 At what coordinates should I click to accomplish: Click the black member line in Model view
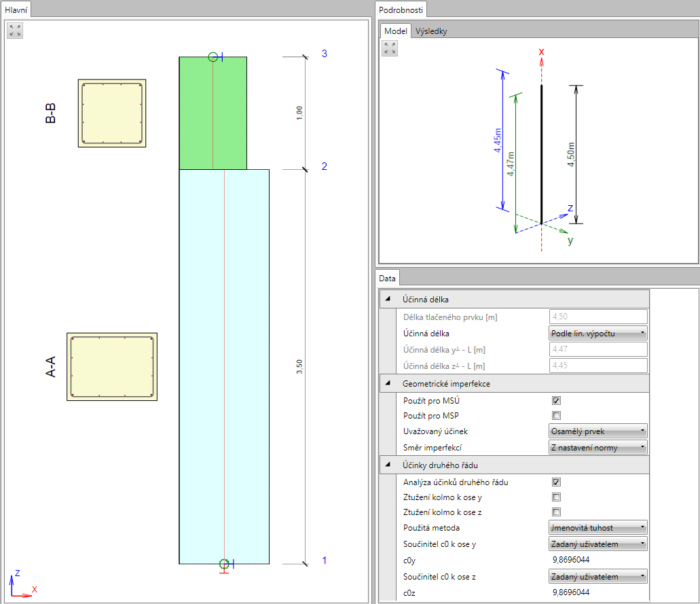click(542, 154)
